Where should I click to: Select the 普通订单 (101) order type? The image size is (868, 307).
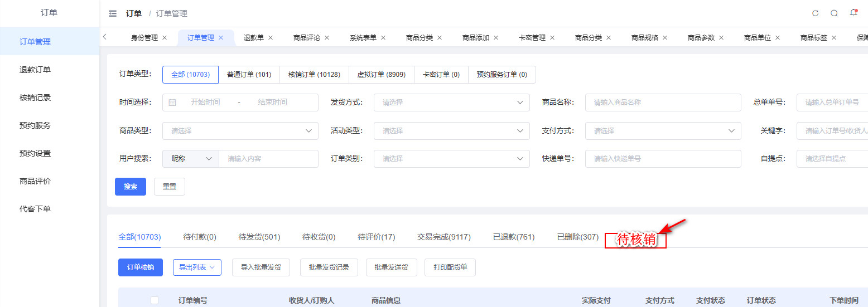point(249,75)
